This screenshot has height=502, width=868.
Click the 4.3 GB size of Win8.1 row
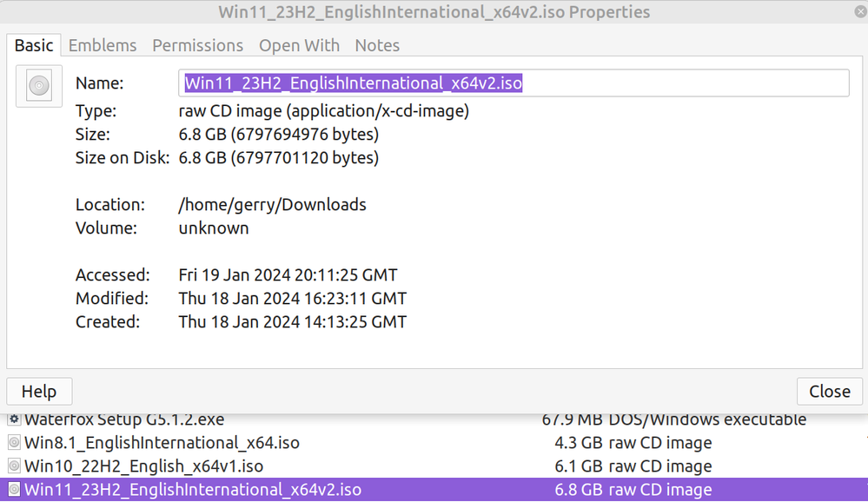tap(578, 443)
